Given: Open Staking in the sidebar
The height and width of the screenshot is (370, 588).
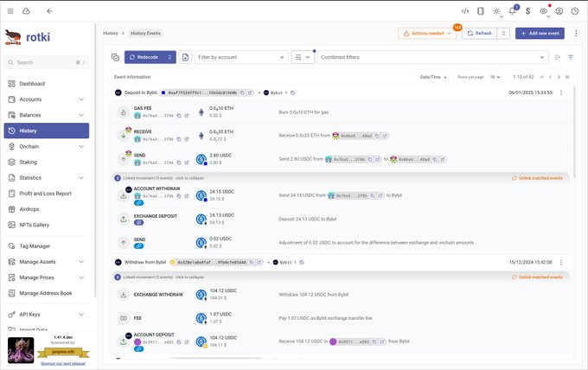Looking at the screenshot, I should [47, 163].
